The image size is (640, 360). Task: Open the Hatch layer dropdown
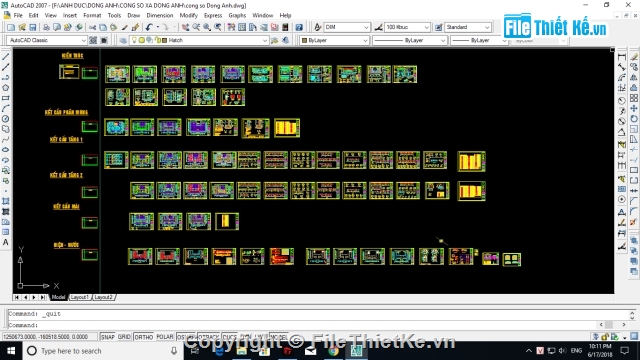click(199, 40)
